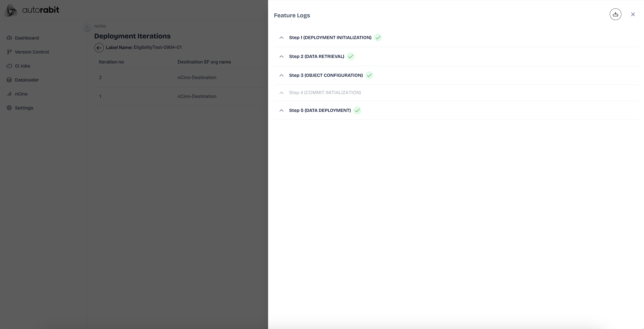Collapse Step 1 Deployment Initialization chevron
This screenshot has height=329, width=644.
coord(281,38)
